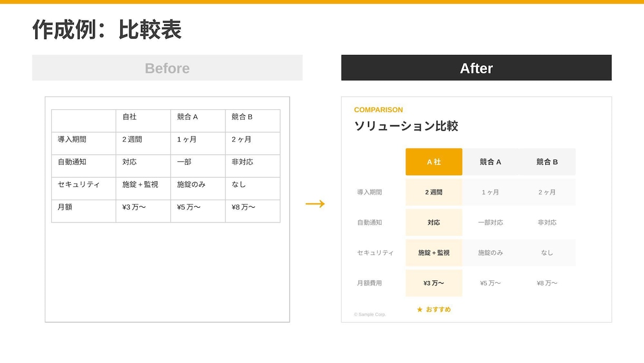Click the 1 ヶ月 cell in Before table

click(x=198, y=144)
